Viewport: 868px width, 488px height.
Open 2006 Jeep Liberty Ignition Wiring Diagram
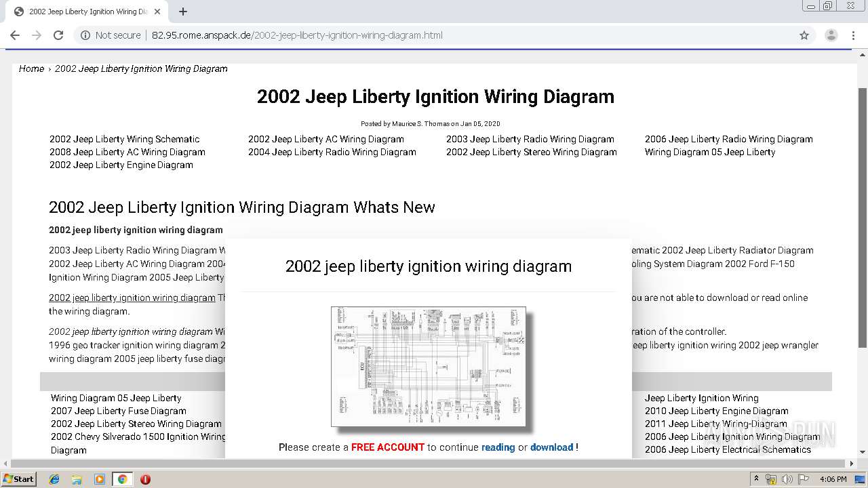732,436
